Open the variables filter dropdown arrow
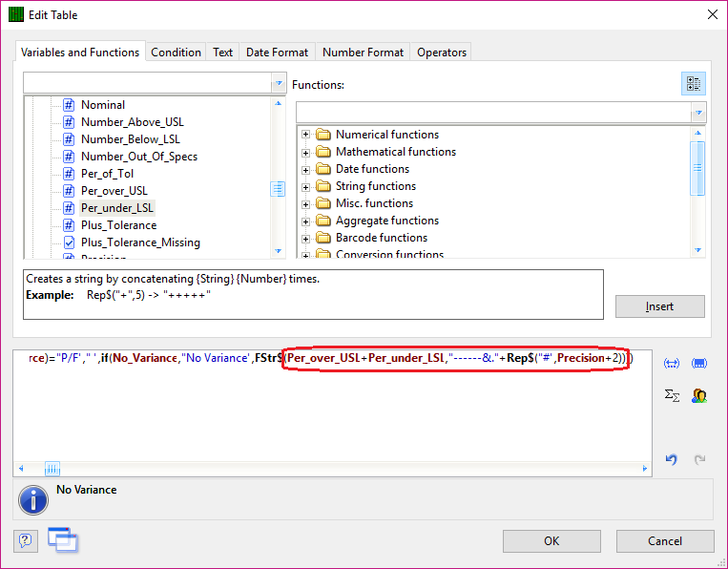 [279, 84]
